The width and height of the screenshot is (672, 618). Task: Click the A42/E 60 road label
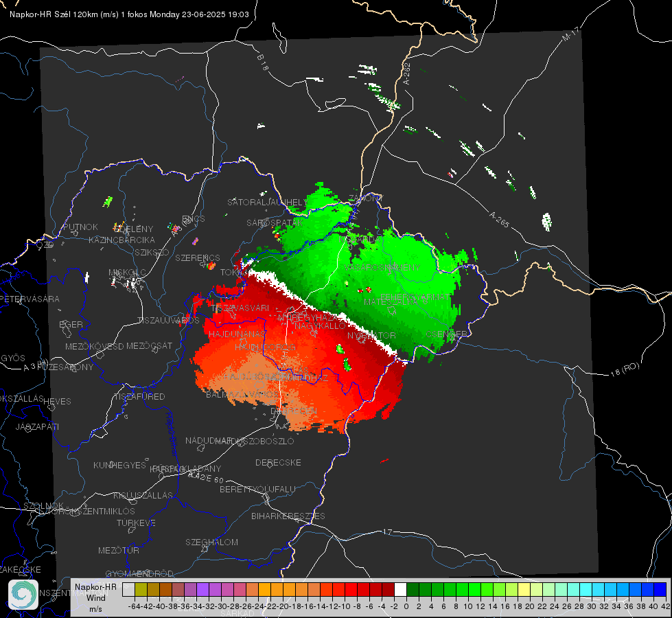click(206, 477)
